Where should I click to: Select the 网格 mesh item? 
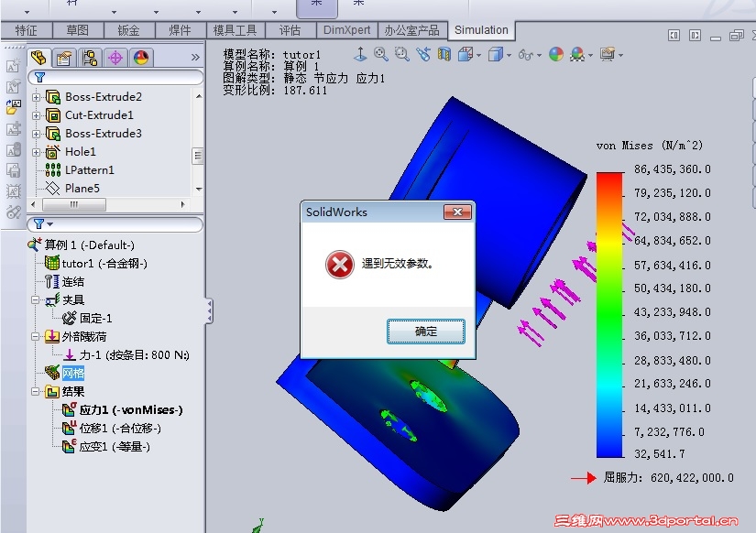click(x=73, y=373)
